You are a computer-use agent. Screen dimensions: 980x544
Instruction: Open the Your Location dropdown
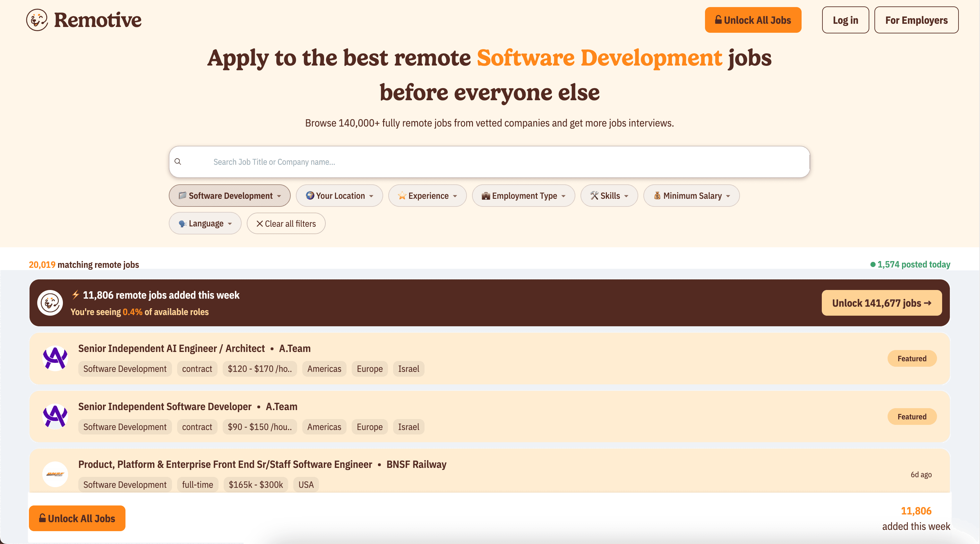(x=339, y=196)
